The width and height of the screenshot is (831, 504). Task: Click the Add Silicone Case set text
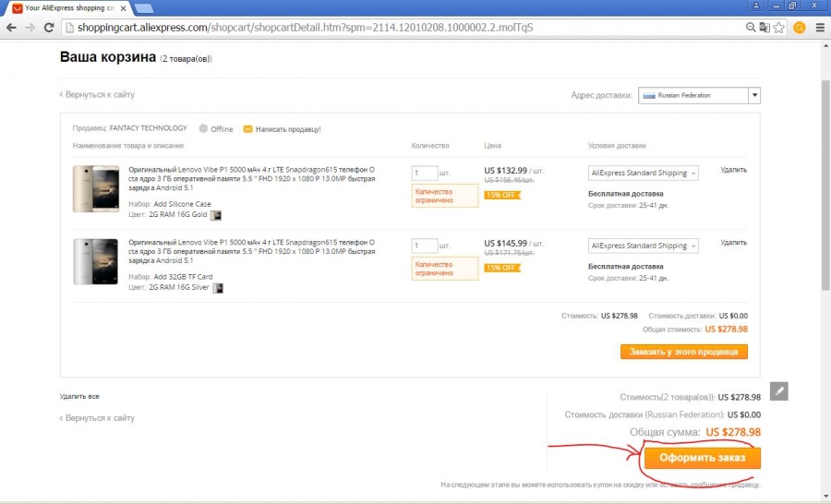click(x=182, y=204)
